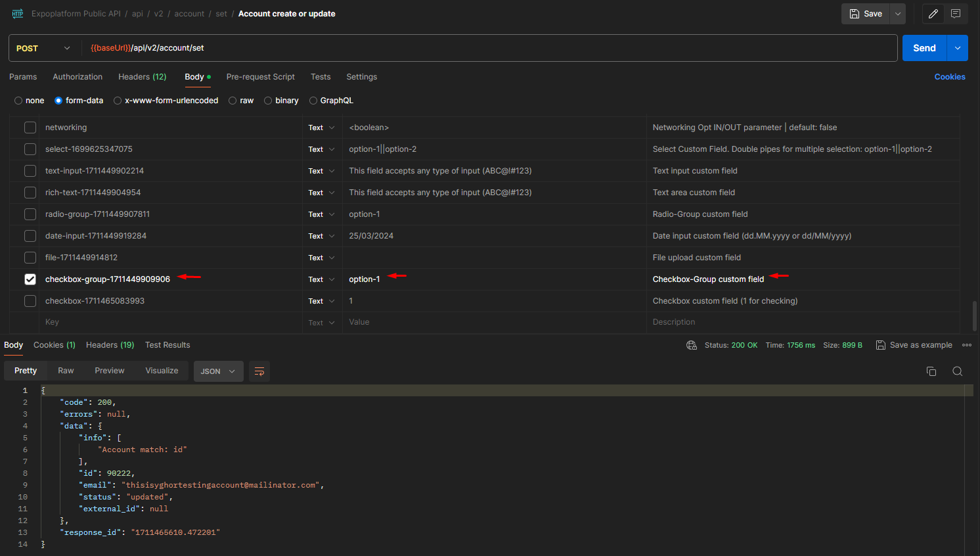The image size is (980, 556).
Task: Expand the Send button dropdown arrow
Action: click(957, 48)
